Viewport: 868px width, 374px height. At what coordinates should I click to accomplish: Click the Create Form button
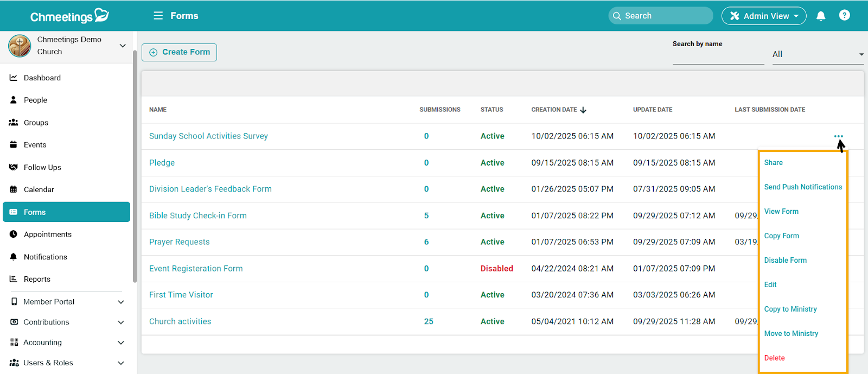pos(179,52)
